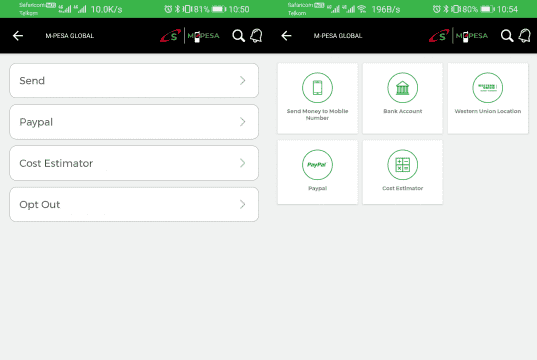Open the Cost Estimator list item
Image resolution: width=537 pixels, height=360 pixels.
(134, 163)
